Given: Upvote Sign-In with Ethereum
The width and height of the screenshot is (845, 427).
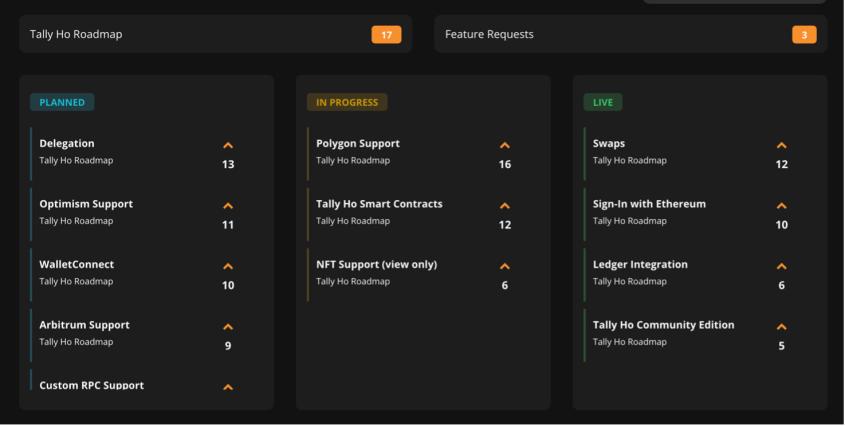Looking at the screenshot, I should click(781, 205).
